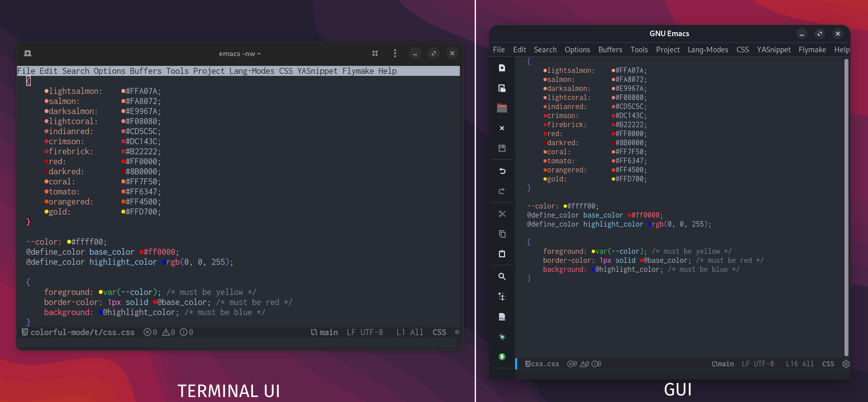Screen dimensions: 868x402
Task: Open the Tools menu in terminal Emacs
Action: pos(177,71)
